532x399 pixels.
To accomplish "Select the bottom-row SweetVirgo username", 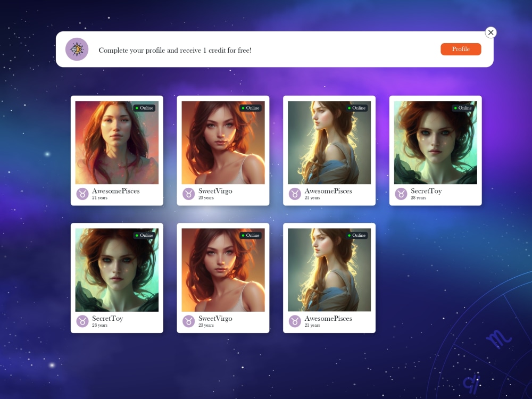I will pos(215,319).
